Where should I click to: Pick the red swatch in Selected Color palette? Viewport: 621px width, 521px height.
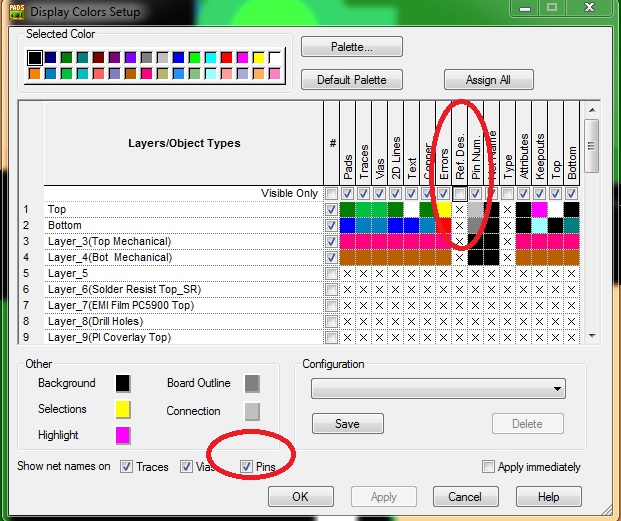click(x=227, y=58)
